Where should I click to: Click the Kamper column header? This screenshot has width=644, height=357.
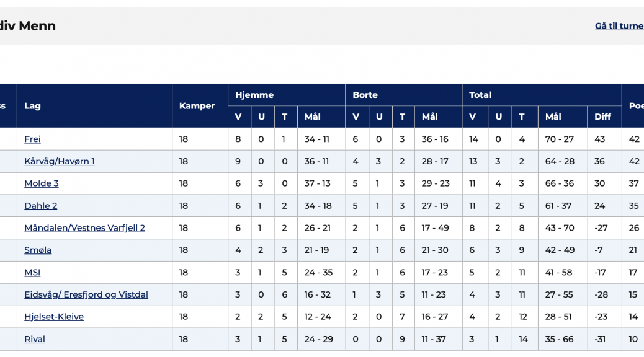(197, 106)
